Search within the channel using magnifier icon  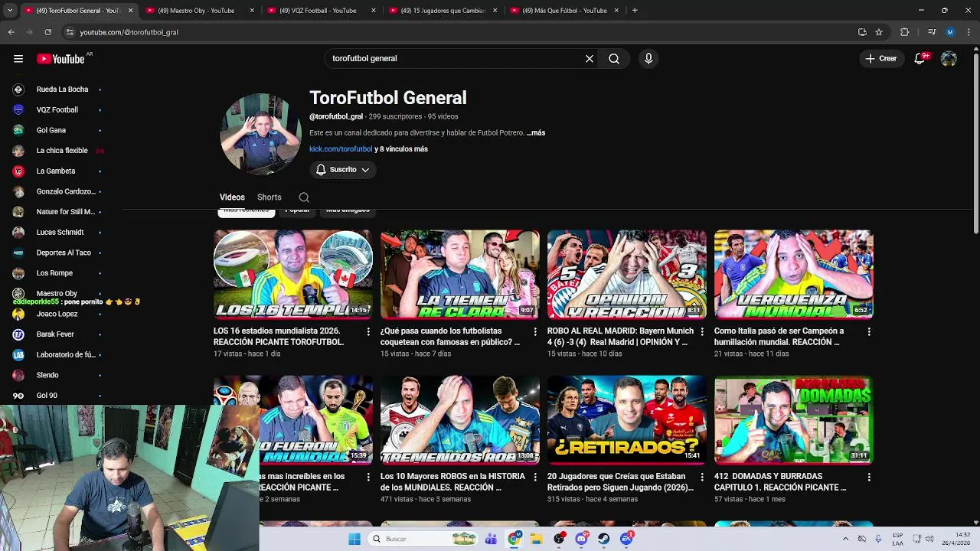[x=304, y=197]
